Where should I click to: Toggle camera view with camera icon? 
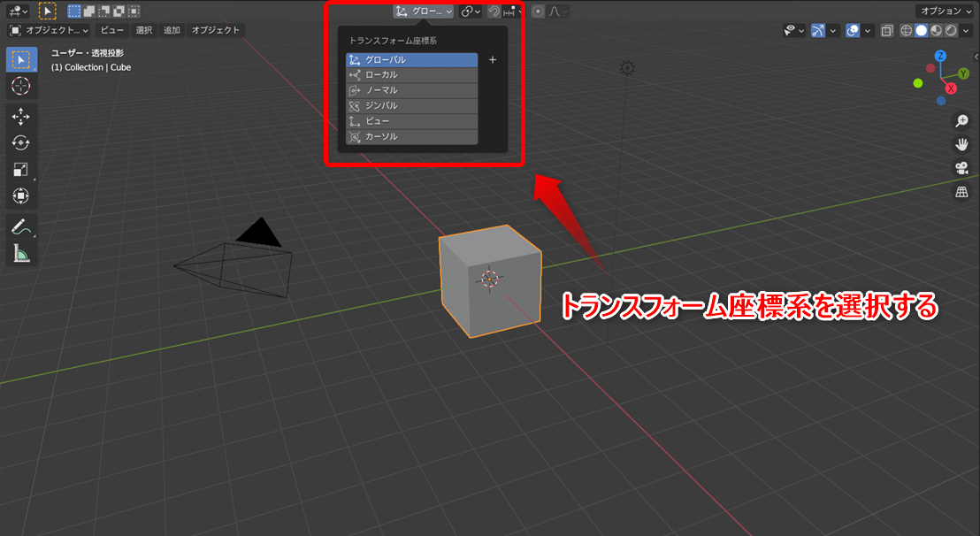click(x=962, y=168)
